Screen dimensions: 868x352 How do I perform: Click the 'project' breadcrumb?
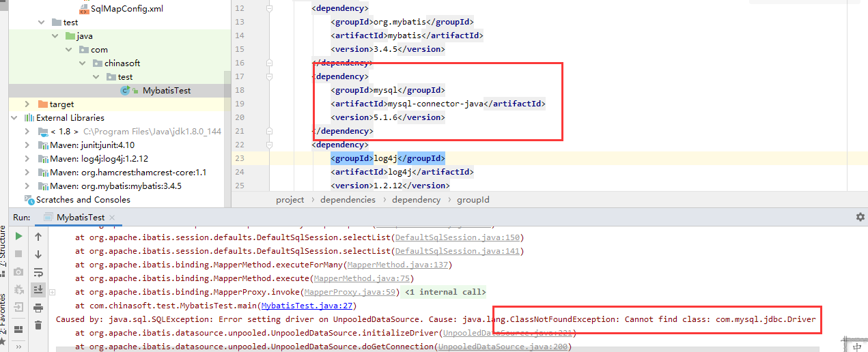coord(290,200)
